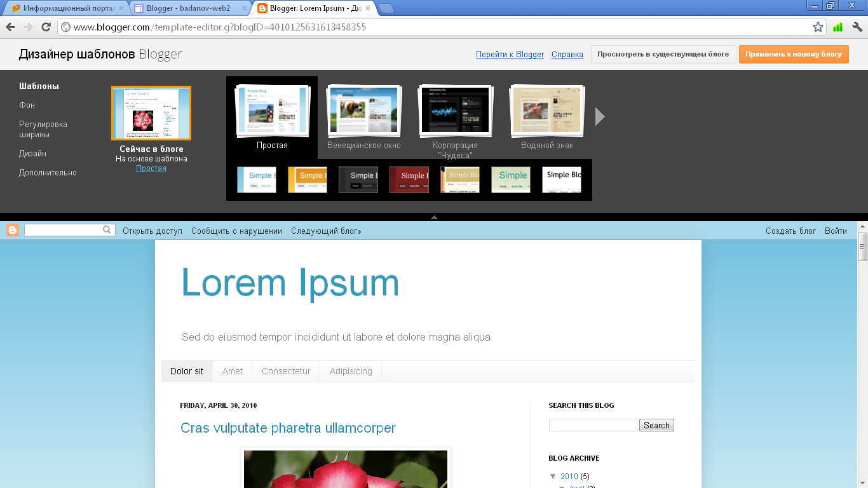The image size is (868, 488).
Task: Go to Следующий блог»
Action: [x=326, y=231]
